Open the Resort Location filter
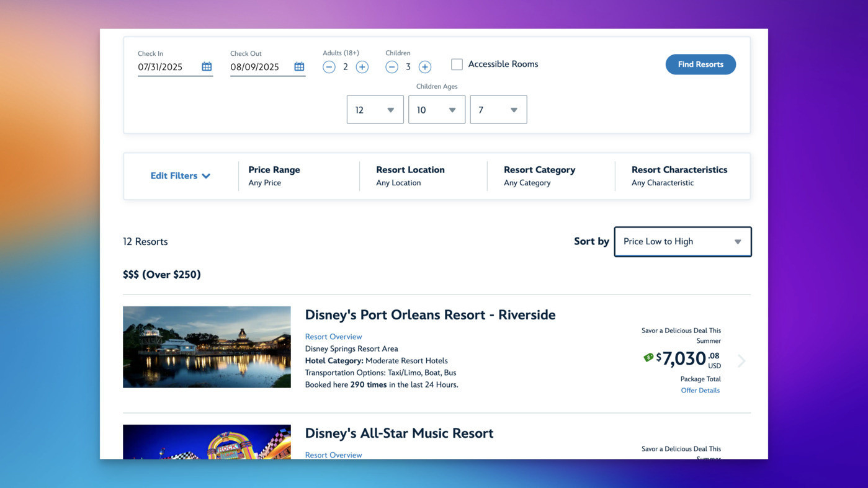868x488 pixels. [410, 176]
